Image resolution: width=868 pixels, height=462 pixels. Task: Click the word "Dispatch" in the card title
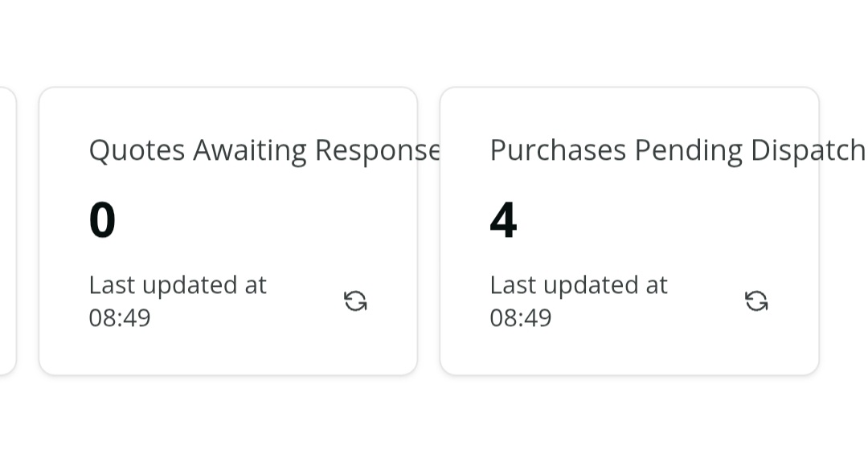pos(807,150)
